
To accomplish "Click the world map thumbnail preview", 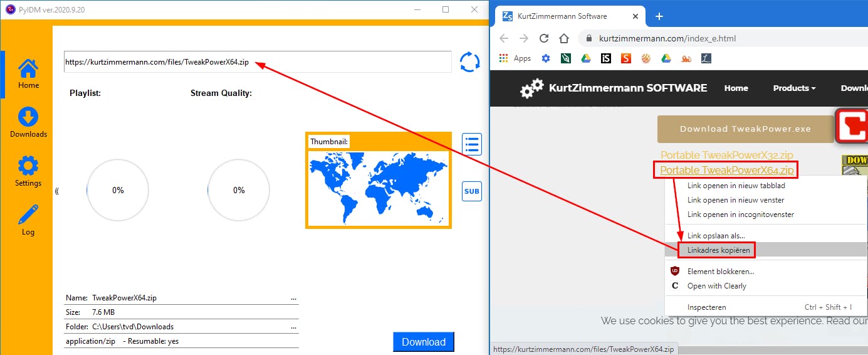I will (379, 188).
